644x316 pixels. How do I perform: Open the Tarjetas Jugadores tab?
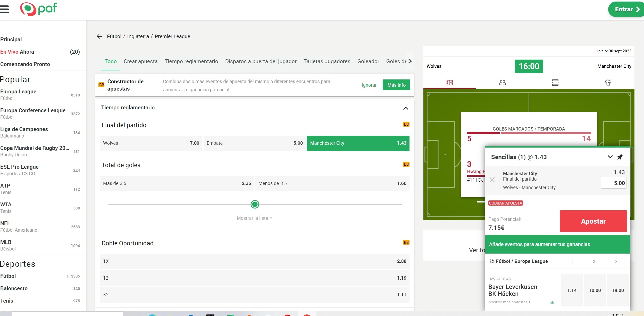tap(327, 61)
